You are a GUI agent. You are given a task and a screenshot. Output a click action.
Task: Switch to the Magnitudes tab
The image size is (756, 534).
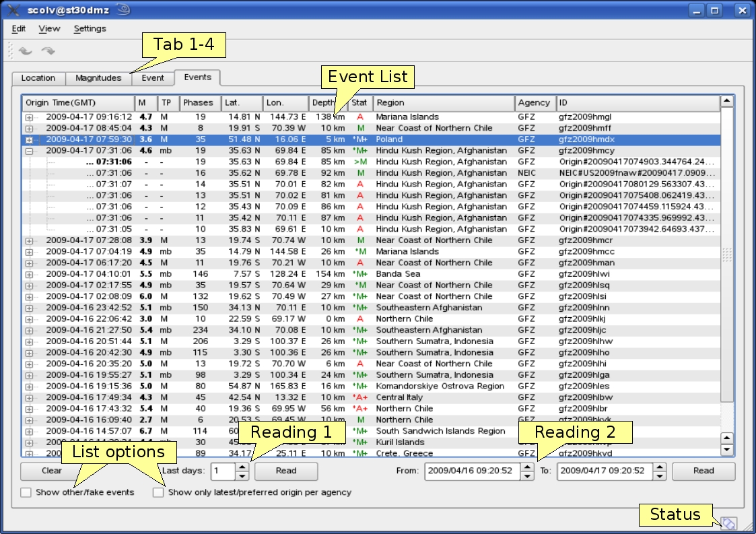[98, 78]
